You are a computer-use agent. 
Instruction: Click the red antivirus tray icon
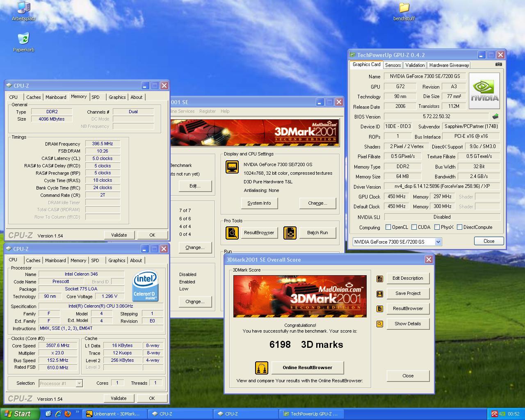495,414
